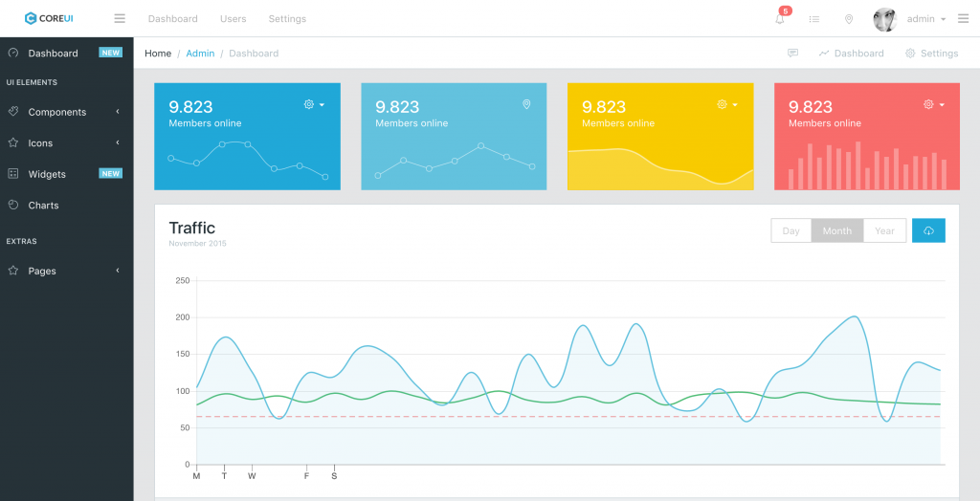Open Settings in top navigation

[x=287, y=19]
